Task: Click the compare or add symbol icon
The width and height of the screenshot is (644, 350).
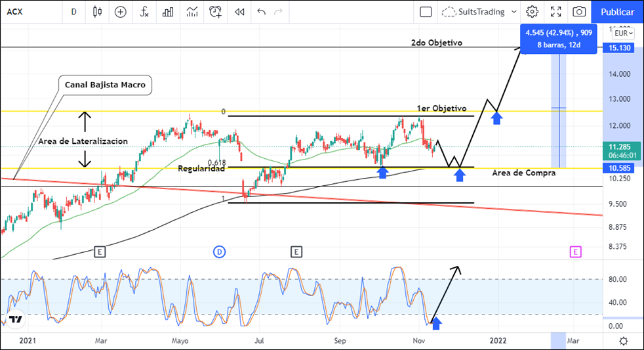Action: tap(121, 12)
